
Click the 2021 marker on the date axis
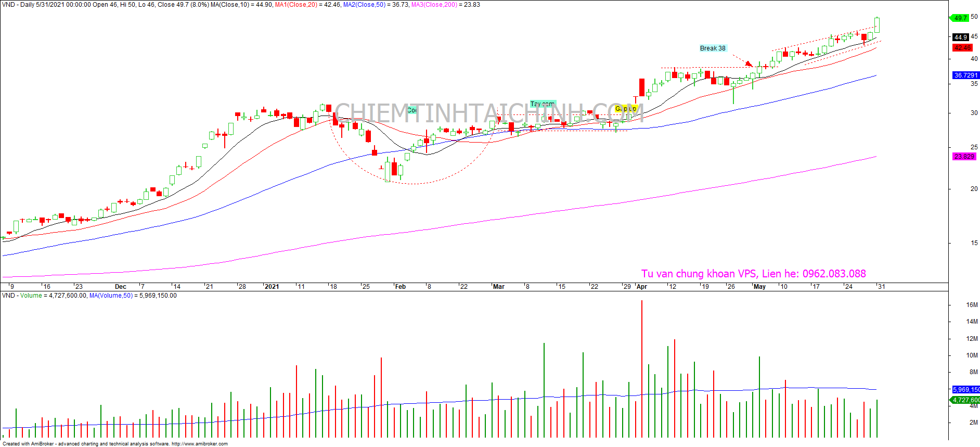[x=272, y=287]
